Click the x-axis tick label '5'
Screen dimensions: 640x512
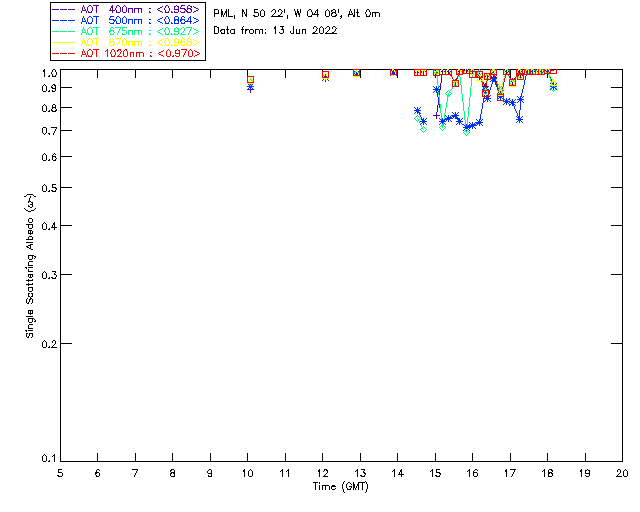[x=60, y=473]
